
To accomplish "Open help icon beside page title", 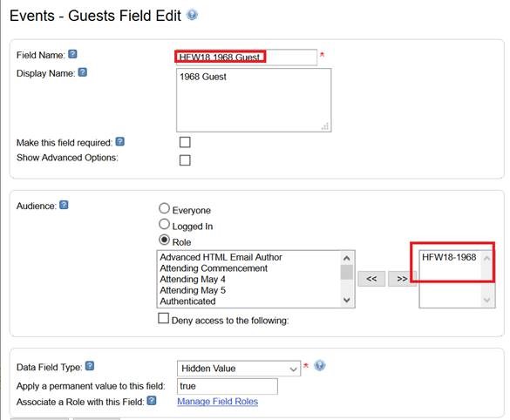I will (192, 15).
